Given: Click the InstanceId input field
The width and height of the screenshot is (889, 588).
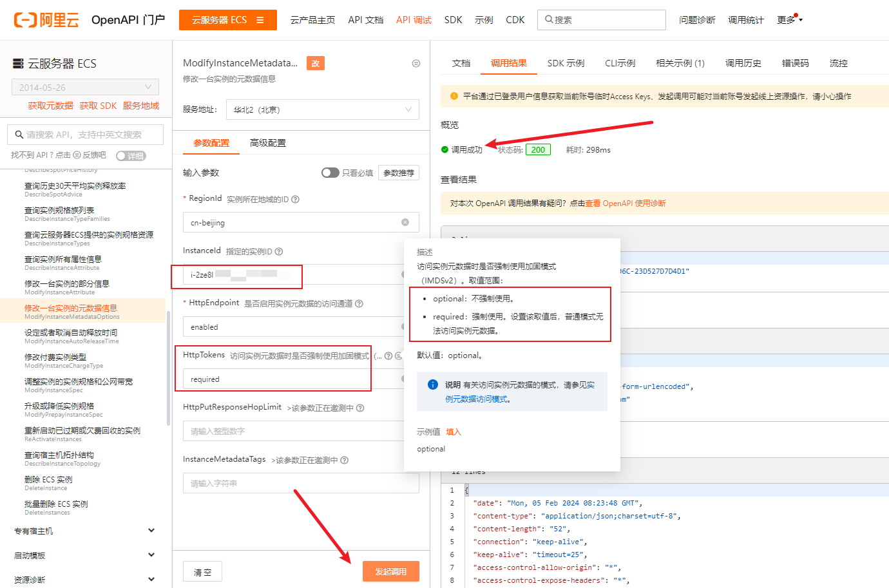Looking at the screenshot, I should tap(292, 275).
